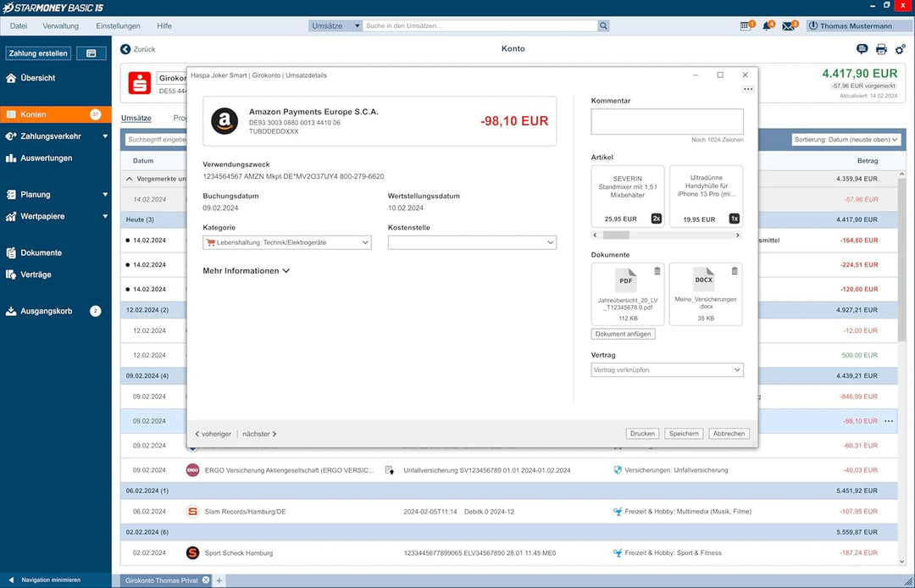
Task: Open the Kategorie dropdown
Action: (x=287, y=242)
